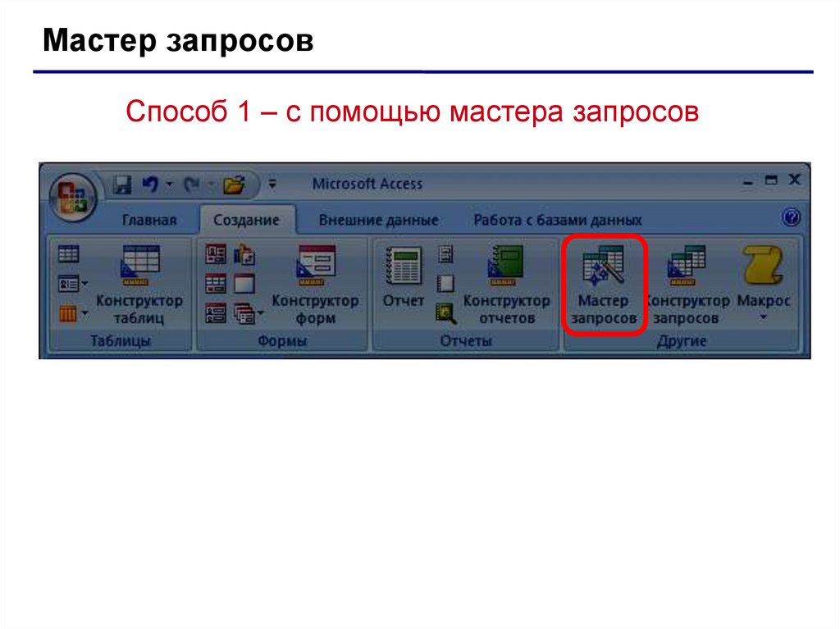Open the Undo history dropdown arrow

point(169,185)
